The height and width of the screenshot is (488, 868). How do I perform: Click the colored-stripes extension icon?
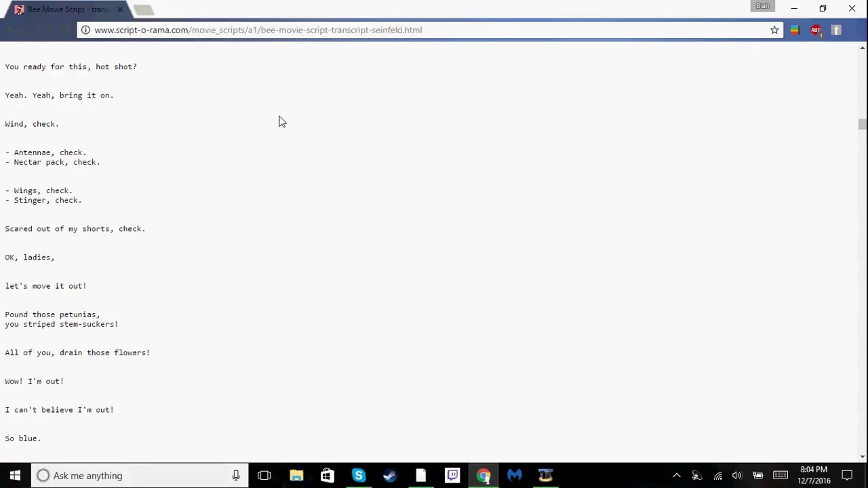(x=795, y=30)
